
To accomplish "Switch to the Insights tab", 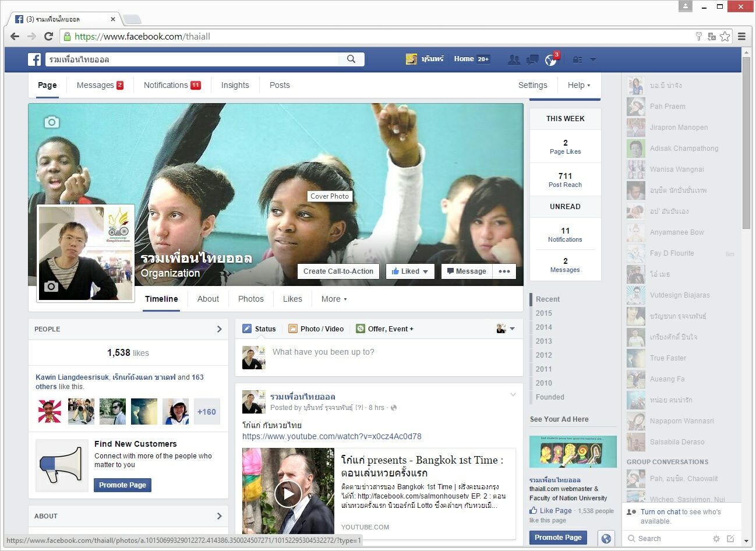I will click(235, 85).
